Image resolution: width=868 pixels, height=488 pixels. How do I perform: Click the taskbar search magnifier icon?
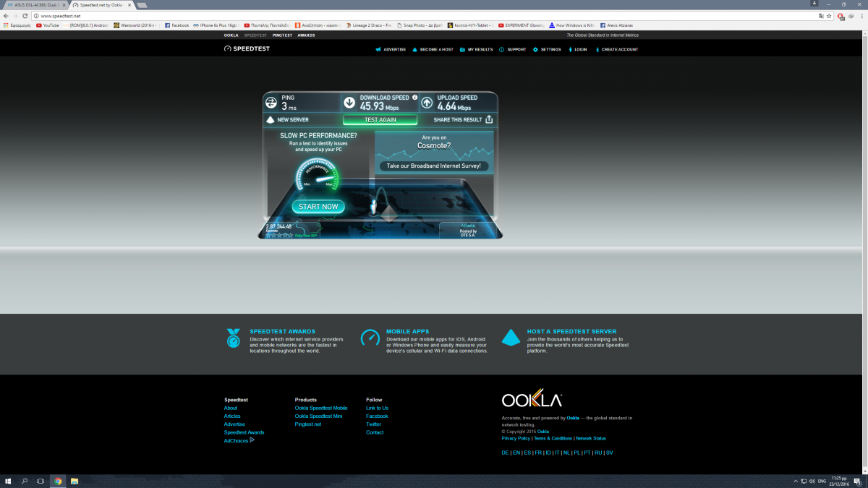click(x=25, y=481)
